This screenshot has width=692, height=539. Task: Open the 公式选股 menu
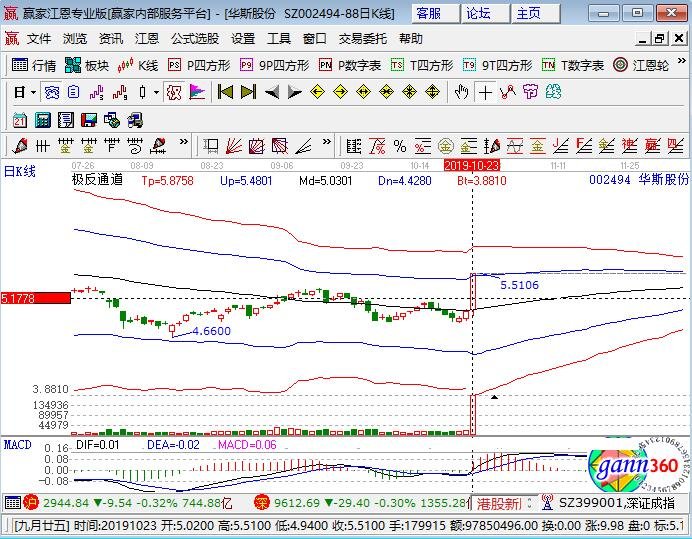(x=195, y=39)
